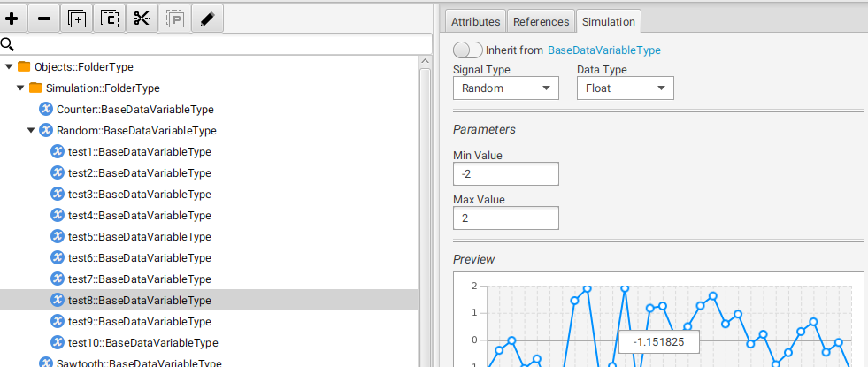The height and width of the screenshot is (367, 868).
Task: Select test7::BaseDataVariableType tree row
Action: (x=209, y=279)
